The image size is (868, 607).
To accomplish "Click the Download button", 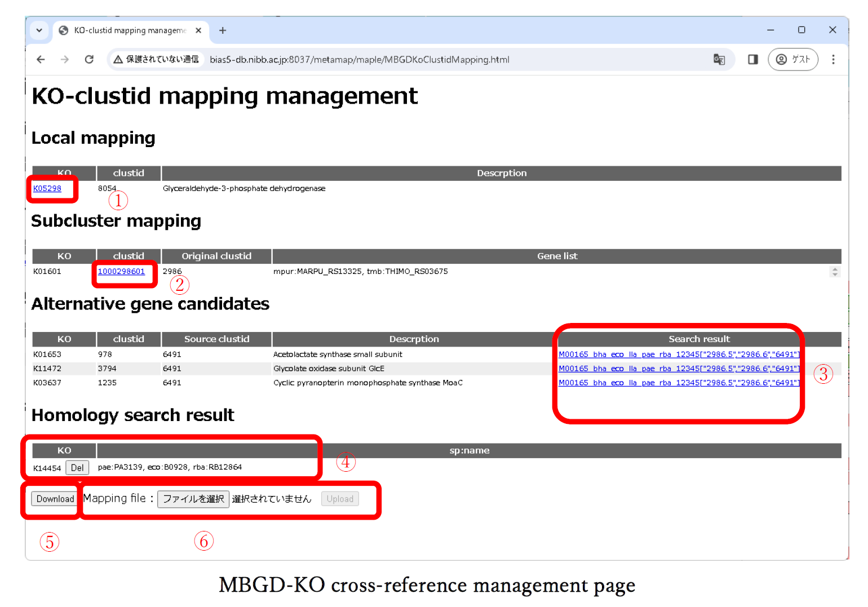I will pos(55,499).
